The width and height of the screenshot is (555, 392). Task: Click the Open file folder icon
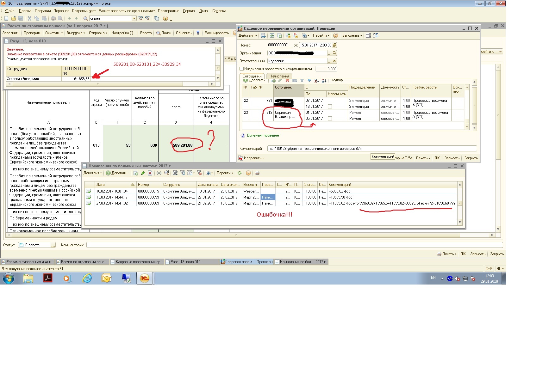click(14, 18)
